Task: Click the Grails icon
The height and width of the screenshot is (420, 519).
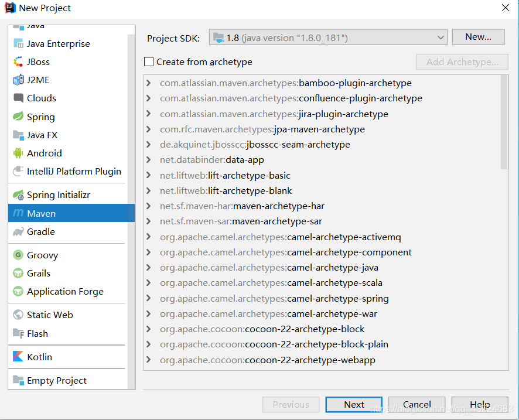Action: click(18, 273)
